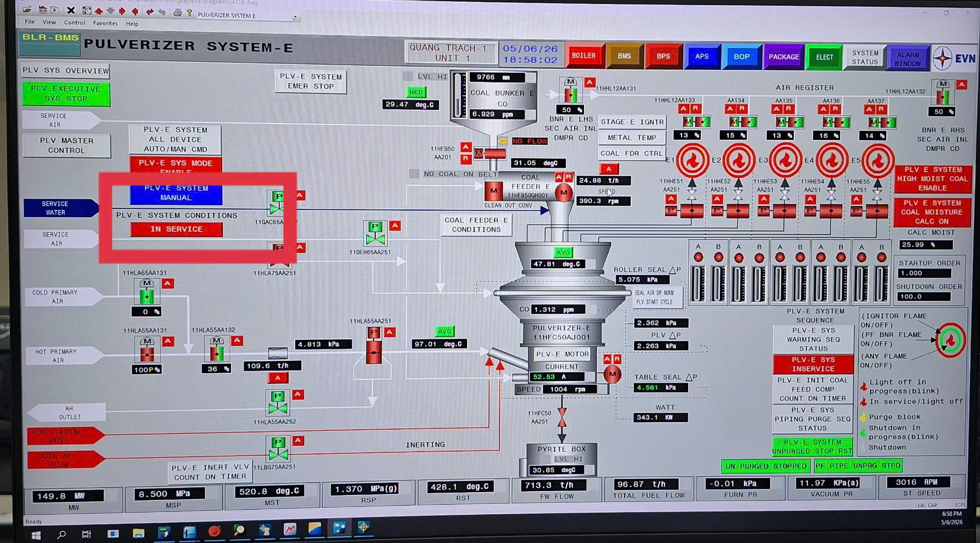Click ALL DEVICE AUTO/MAN CMD button
Viewport: 980px width, 543px height.
point(175,139)
